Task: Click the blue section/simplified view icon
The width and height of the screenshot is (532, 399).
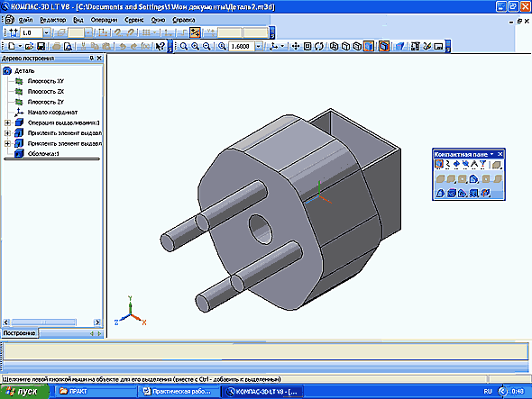Action: click(399, 46)
